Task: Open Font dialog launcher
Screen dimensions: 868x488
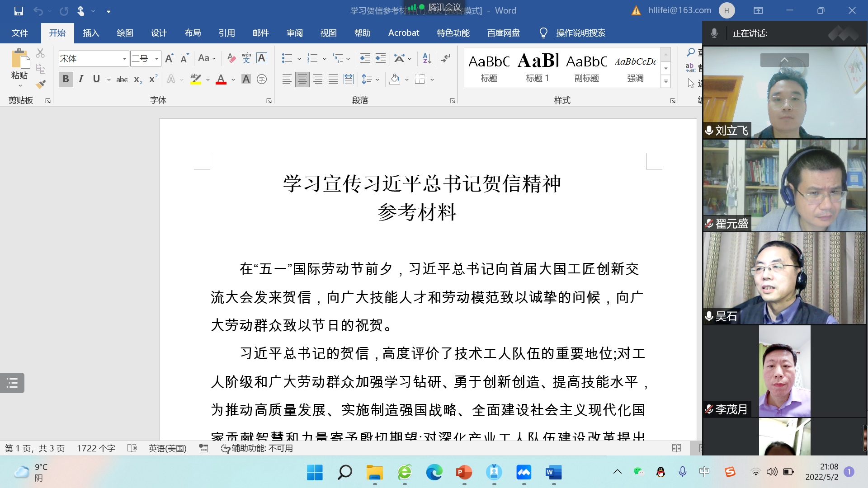Action: 269,101
